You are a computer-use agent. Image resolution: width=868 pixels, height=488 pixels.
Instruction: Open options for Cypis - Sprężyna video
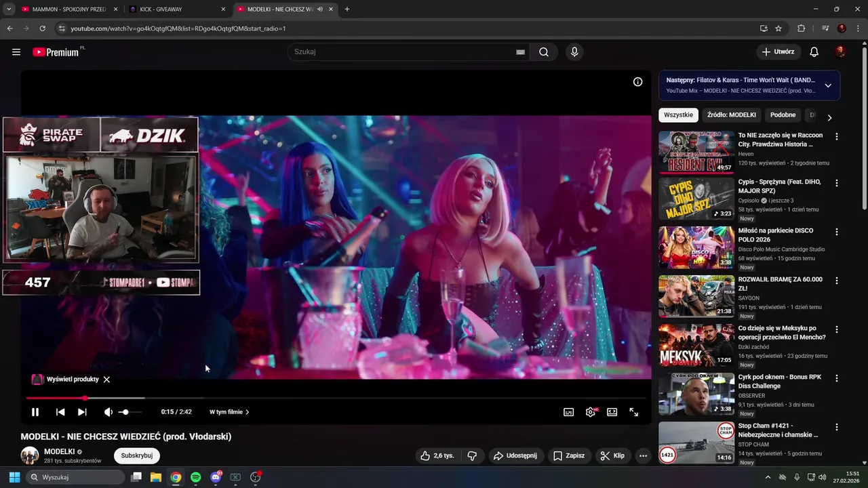[836, 183]
